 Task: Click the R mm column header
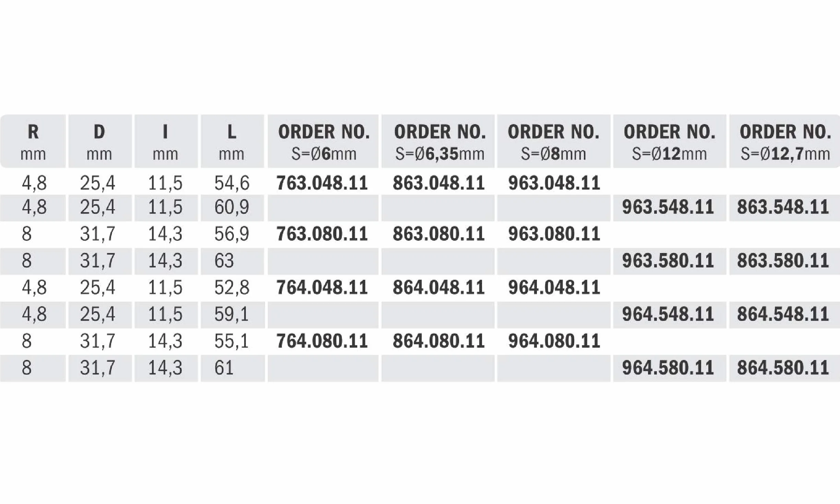click(33, 141)
